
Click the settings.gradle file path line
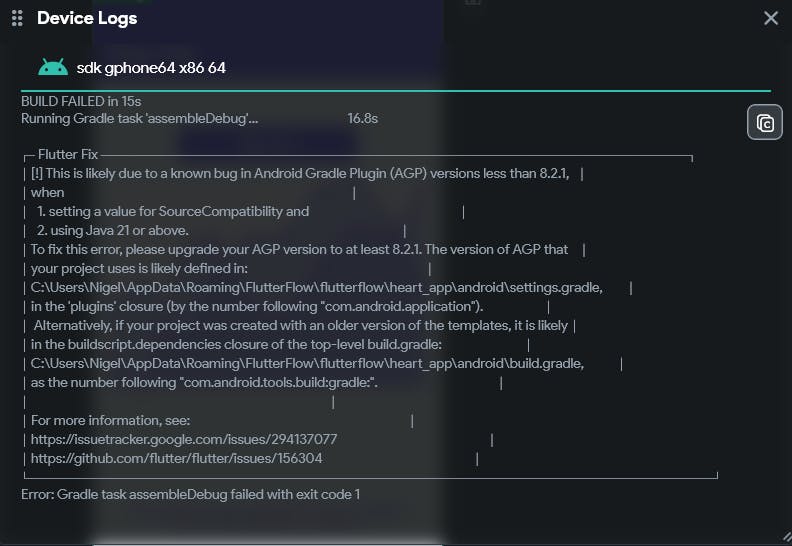(x=317, y=287)
